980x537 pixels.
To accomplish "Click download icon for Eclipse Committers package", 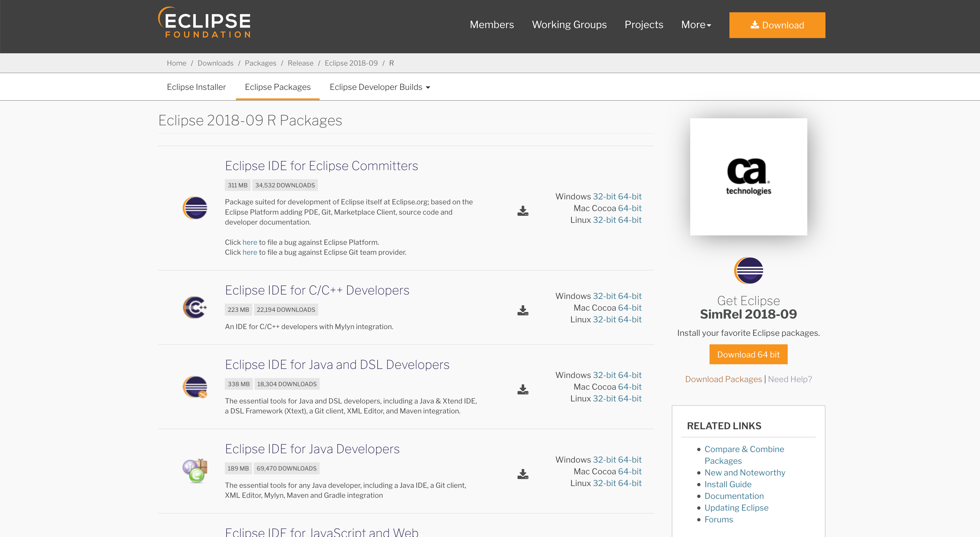I will point(523,211).
